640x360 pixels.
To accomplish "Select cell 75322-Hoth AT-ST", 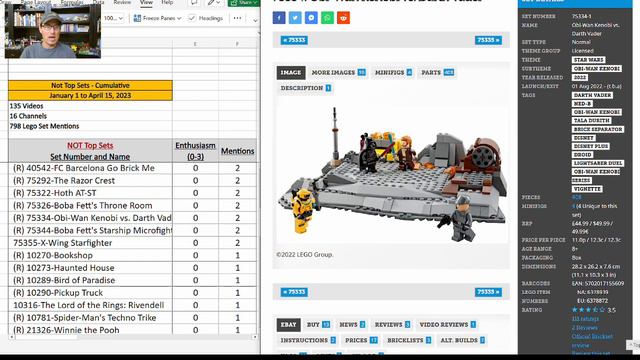I will (x=90, y=193).
